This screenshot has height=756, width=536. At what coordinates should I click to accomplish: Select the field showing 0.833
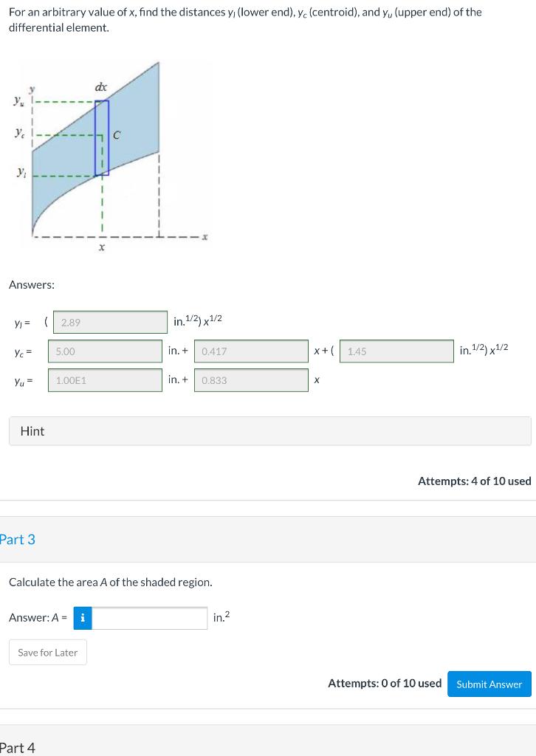[251, 379]
